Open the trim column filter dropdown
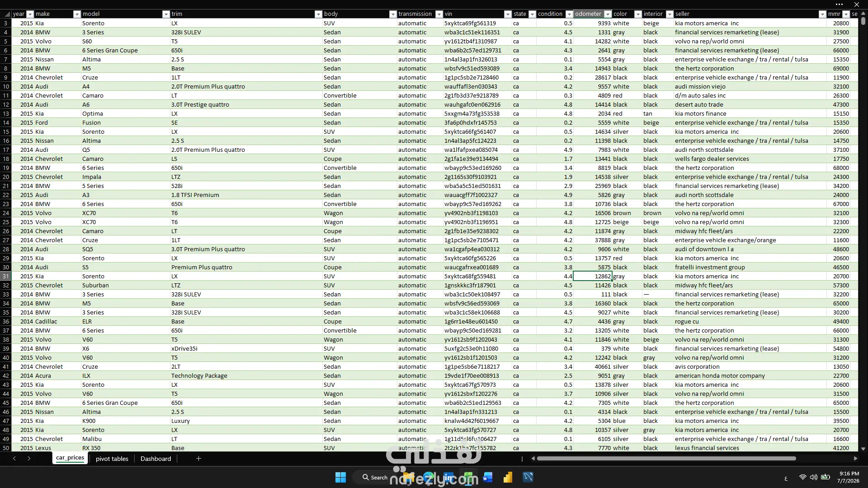Viewport: 868px width, 488px height. [318, 14]
